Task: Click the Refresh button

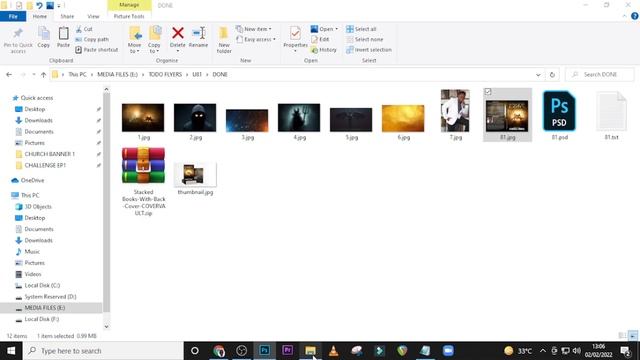Action: click(x=552, y=75)
